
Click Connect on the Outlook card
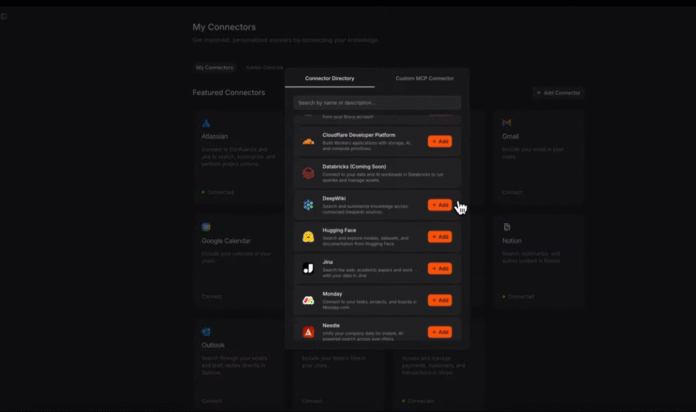tap(211, 401)
